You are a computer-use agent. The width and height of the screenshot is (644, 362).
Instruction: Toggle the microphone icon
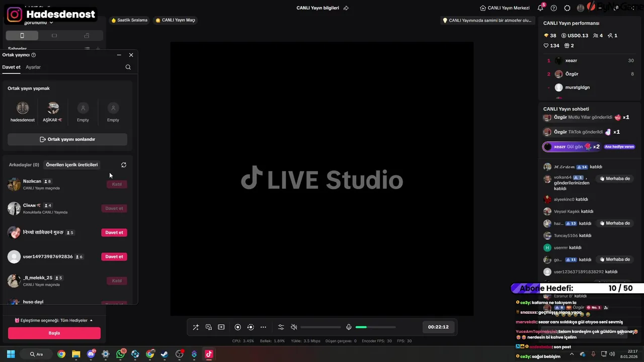tap(349, 327)
